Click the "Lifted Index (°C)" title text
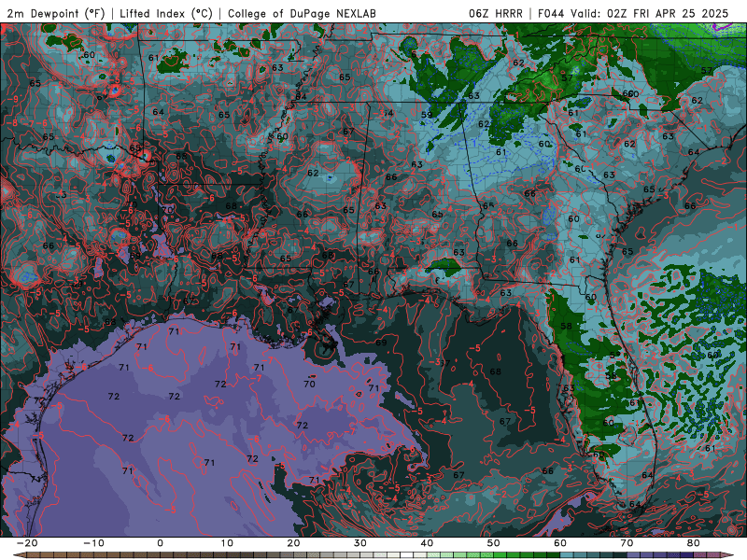747x560 pixels. tap(166, 13)
